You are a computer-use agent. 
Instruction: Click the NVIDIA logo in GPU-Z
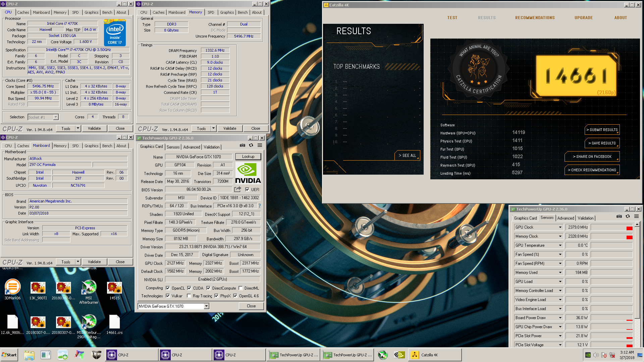click(x=248, y=173)
